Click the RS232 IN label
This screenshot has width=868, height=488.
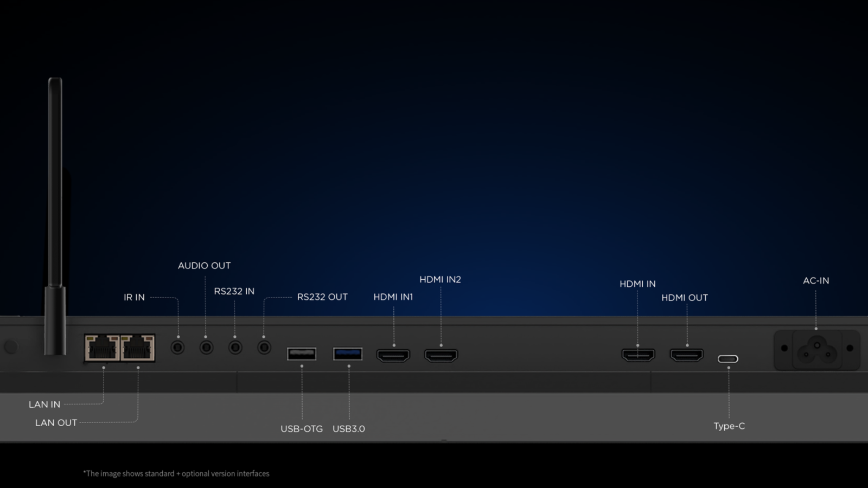pyautogui.click(x=234, y=291)
